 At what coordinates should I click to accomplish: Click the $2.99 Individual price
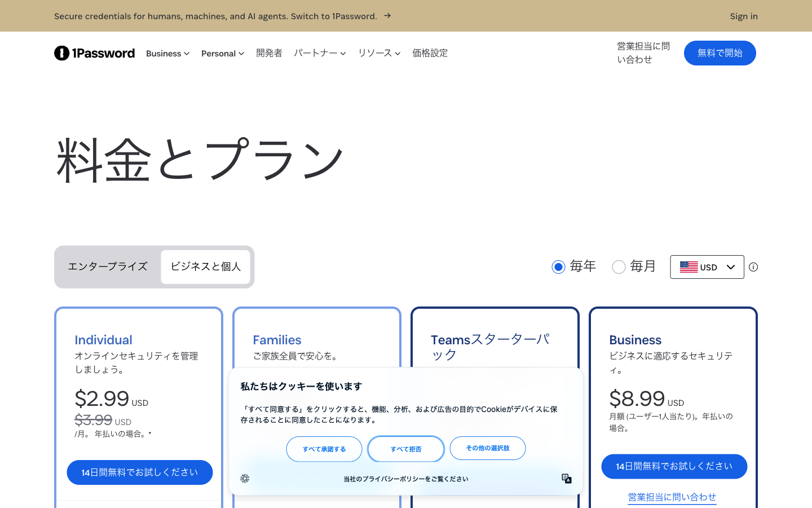(x=102, y=398)
